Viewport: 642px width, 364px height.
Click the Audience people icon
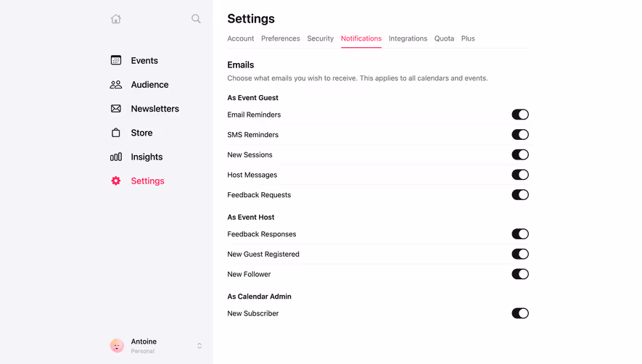tap(116, 84)
